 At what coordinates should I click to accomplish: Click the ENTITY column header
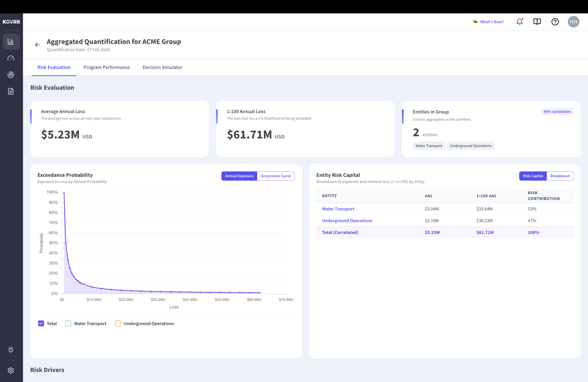click(329, 196)
